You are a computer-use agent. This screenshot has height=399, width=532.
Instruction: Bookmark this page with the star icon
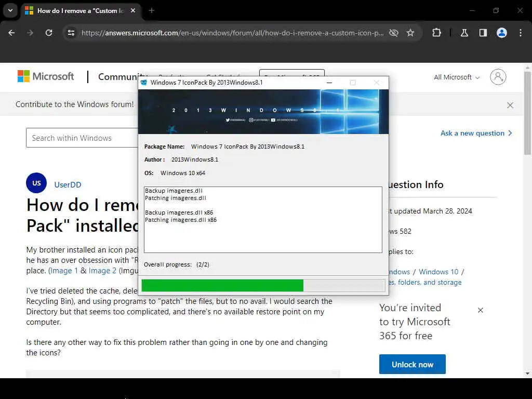[410, 33]
